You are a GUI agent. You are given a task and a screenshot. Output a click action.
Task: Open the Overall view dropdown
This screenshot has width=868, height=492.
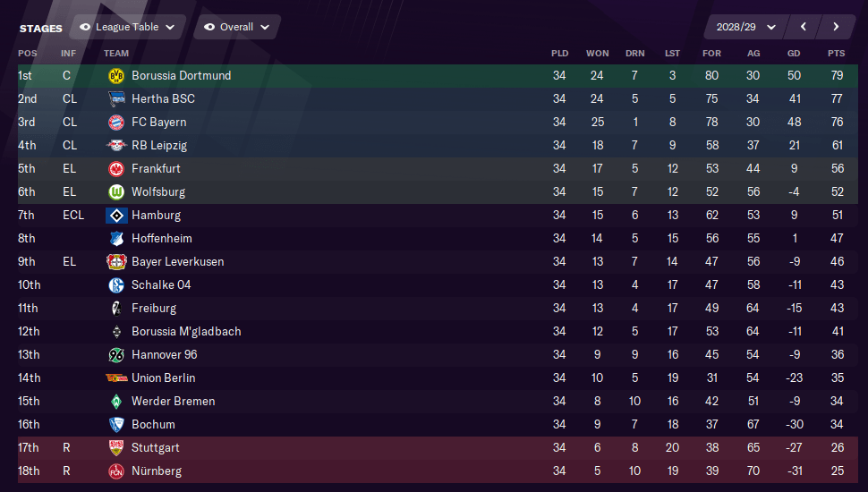pyautogui.click(x=237, y=27)
